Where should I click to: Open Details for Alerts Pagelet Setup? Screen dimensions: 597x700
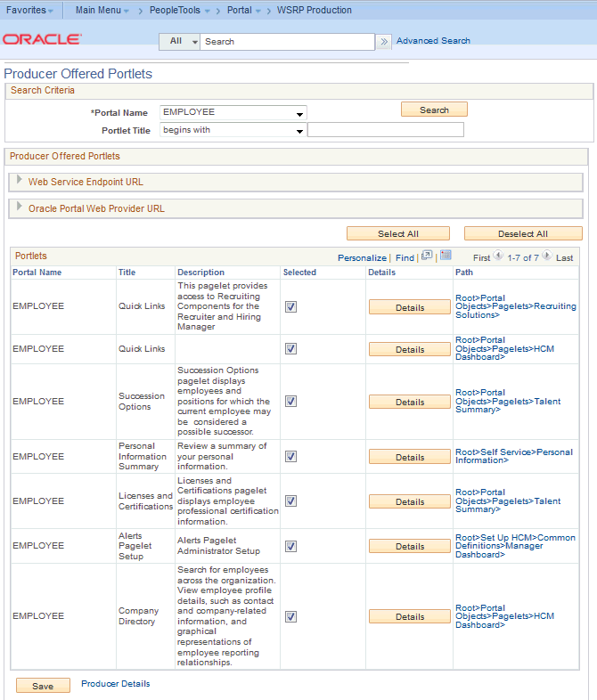[410, 547]
